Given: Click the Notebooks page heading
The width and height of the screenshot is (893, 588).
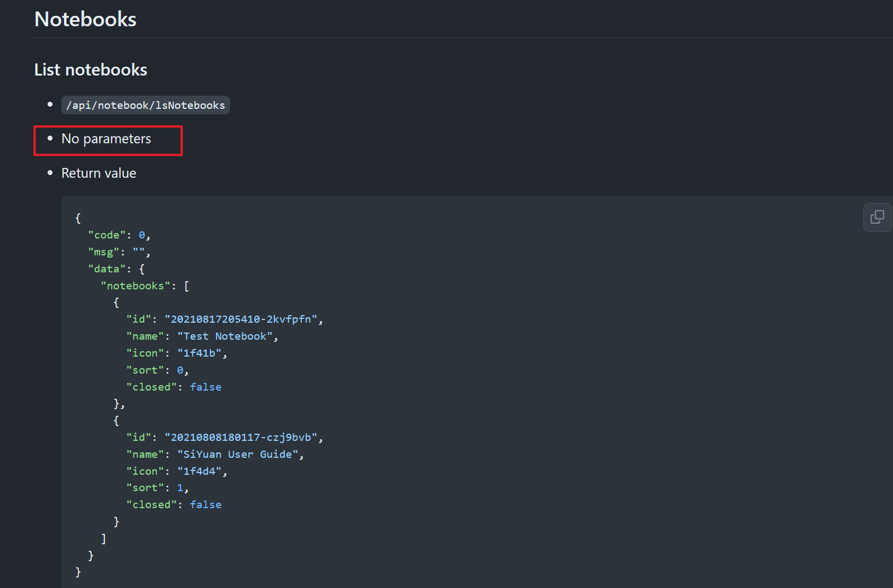Looking at the screenshot, I should coord(85,19).
